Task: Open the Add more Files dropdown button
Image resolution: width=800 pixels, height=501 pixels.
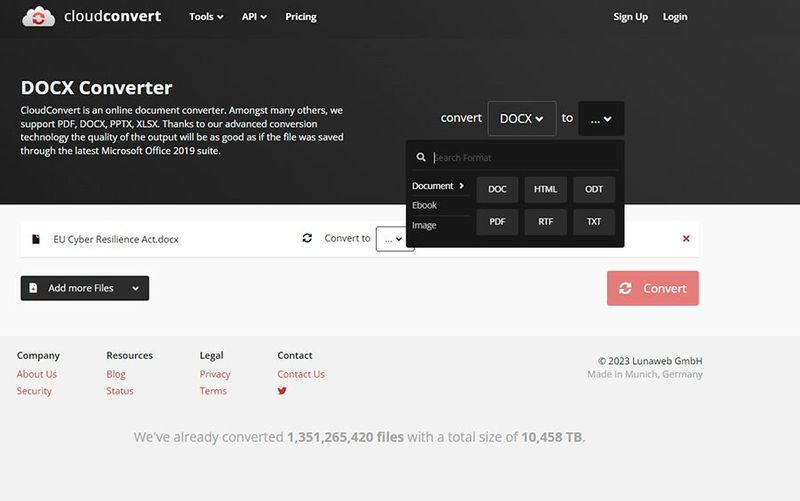Action: 85,288
